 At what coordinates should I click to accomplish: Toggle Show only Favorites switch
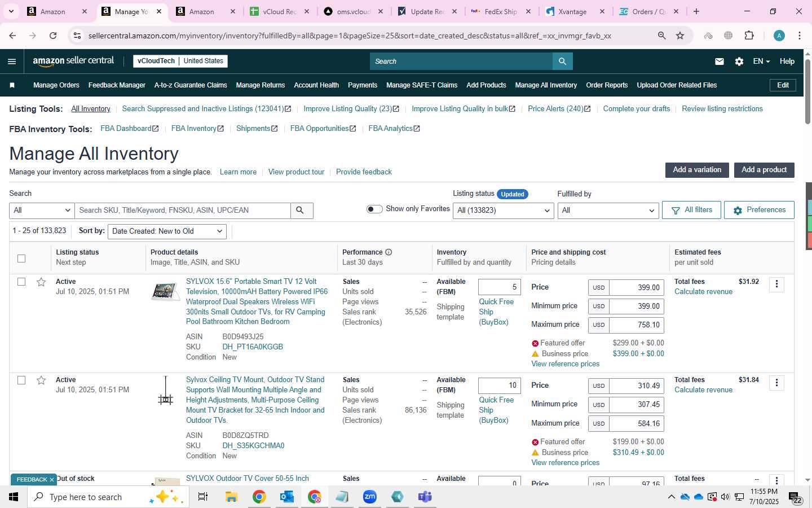click(374, 209)
